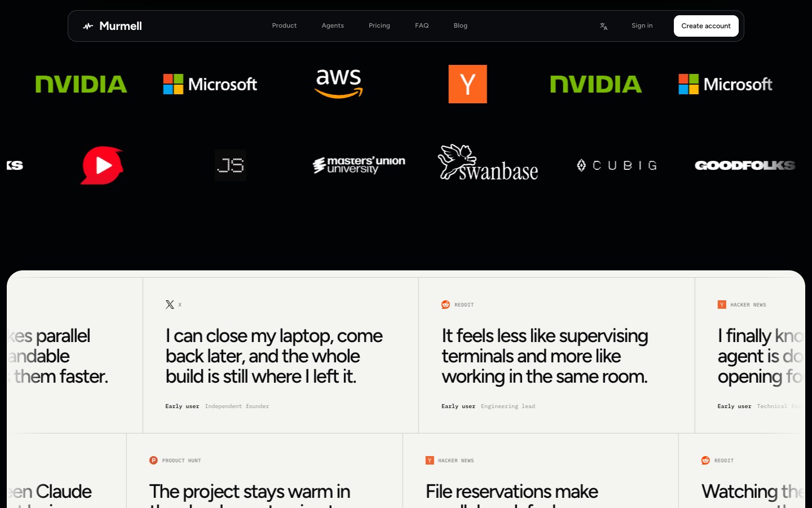
Task: Go to the Agents nav item
Action: (333, 26)
